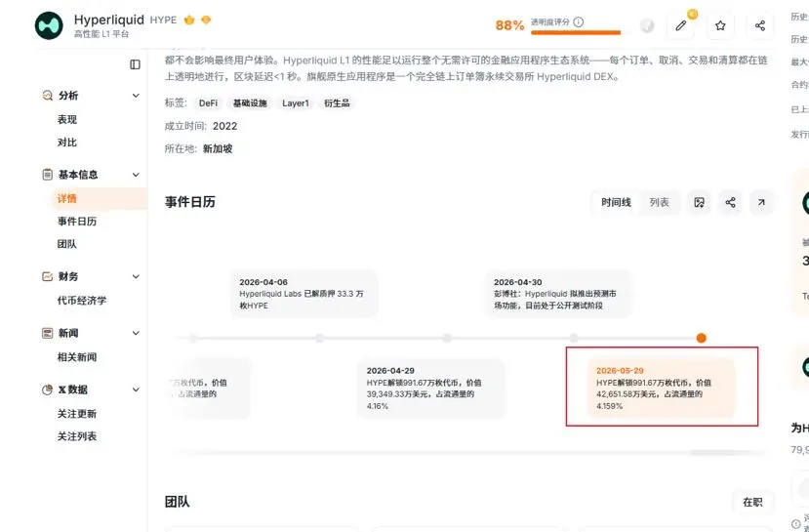
Task: Click the 成立时间 2022 value
Action: (x=225, y=126)
